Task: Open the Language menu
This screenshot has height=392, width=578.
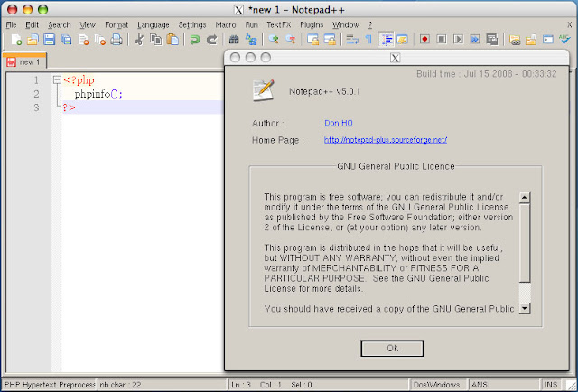Action: (153, 24)
